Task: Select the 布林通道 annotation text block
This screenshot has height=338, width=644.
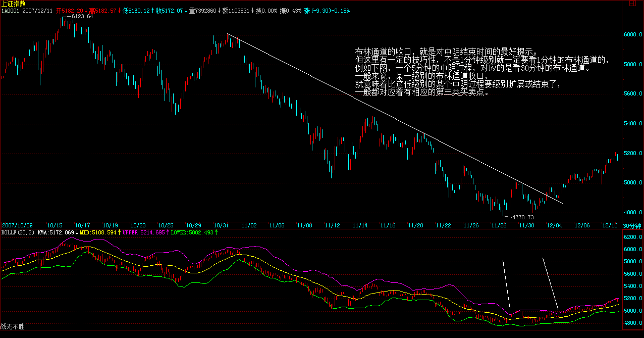Action: [482, 72]
